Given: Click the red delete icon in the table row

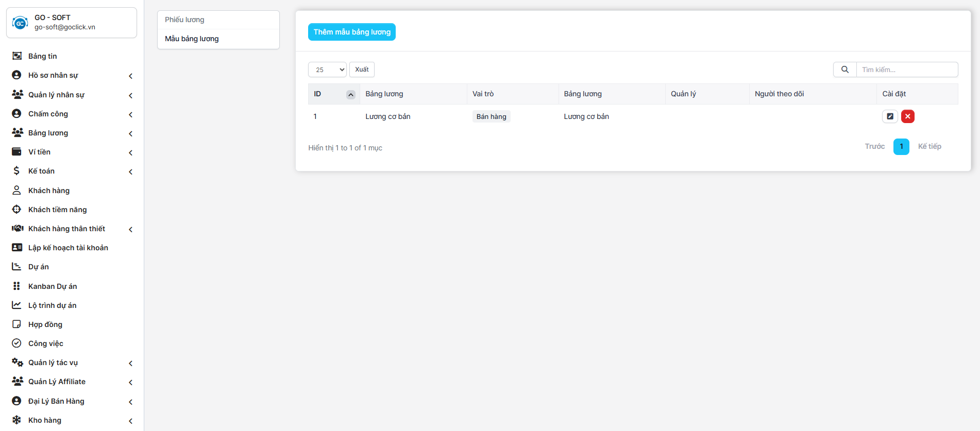Looking at the screenshot, I should click(x=907, y=116).
